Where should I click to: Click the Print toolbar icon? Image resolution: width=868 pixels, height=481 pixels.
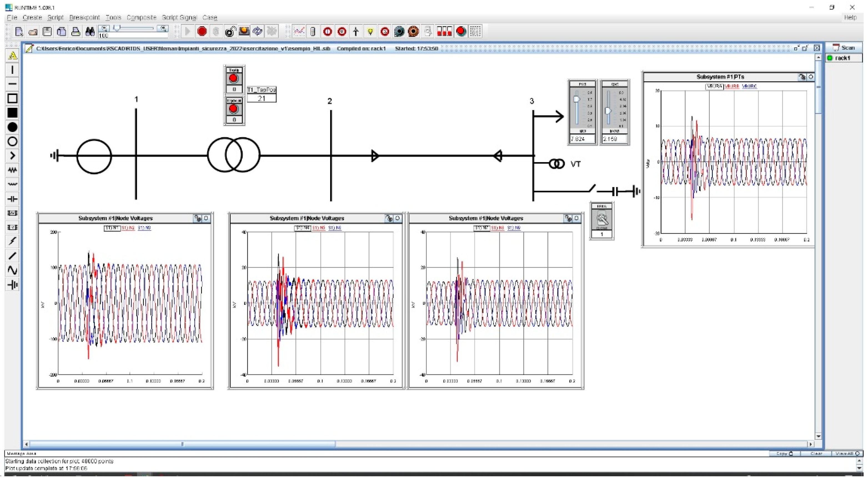pos(76,32)
